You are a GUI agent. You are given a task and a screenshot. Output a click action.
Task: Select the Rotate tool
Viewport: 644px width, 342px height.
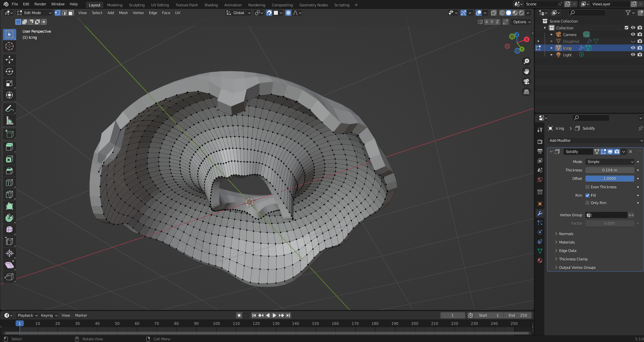(9, 71)
